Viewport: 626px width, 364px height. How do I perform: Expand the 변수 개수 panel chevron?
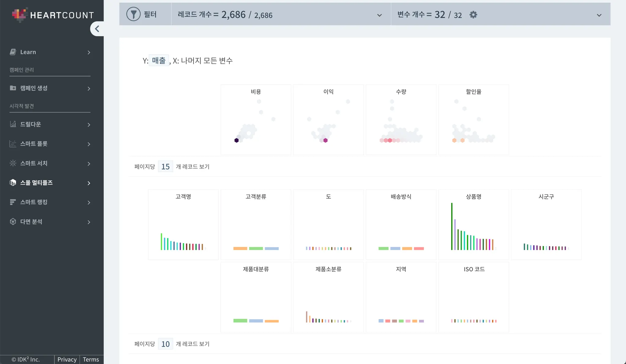(x=599, y=15)
